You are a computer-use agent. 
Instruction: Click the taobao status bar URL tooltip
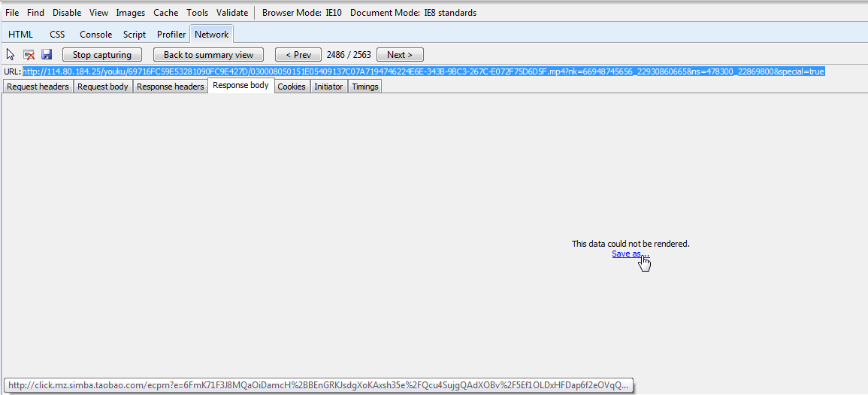tap(319, 385)
